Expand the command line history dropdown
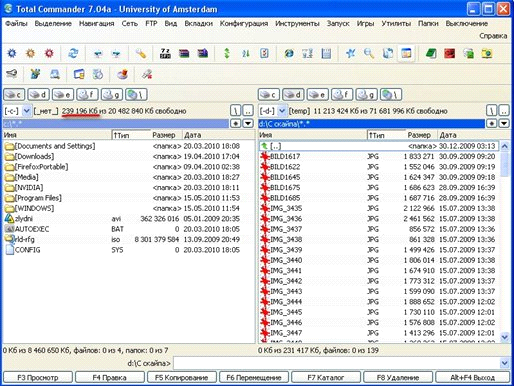 point(505,363)
